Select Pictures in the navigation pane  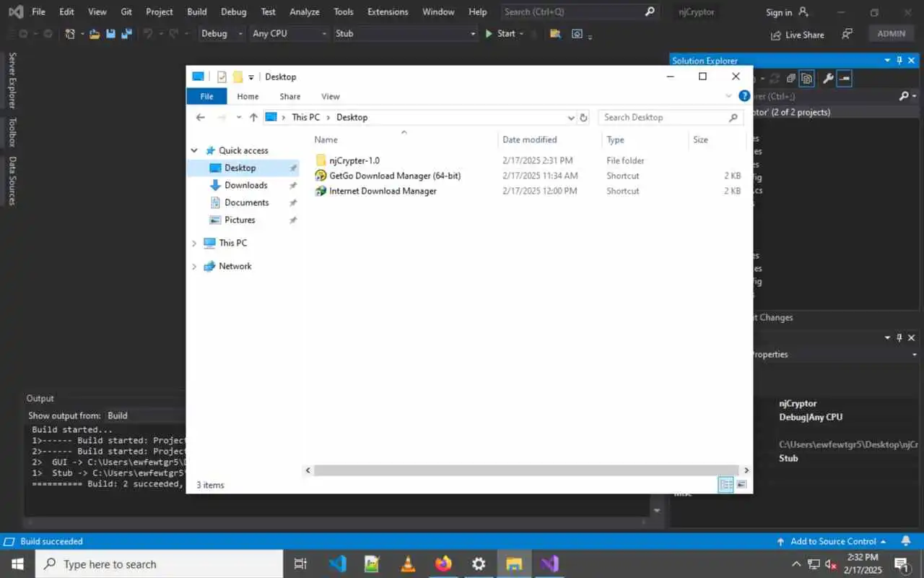[240, 220]
